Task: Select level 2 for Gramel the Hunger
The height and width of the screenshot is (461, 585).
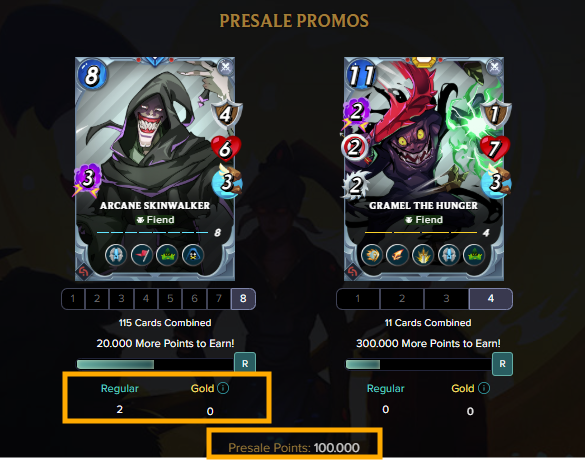Action: [402, 299]
